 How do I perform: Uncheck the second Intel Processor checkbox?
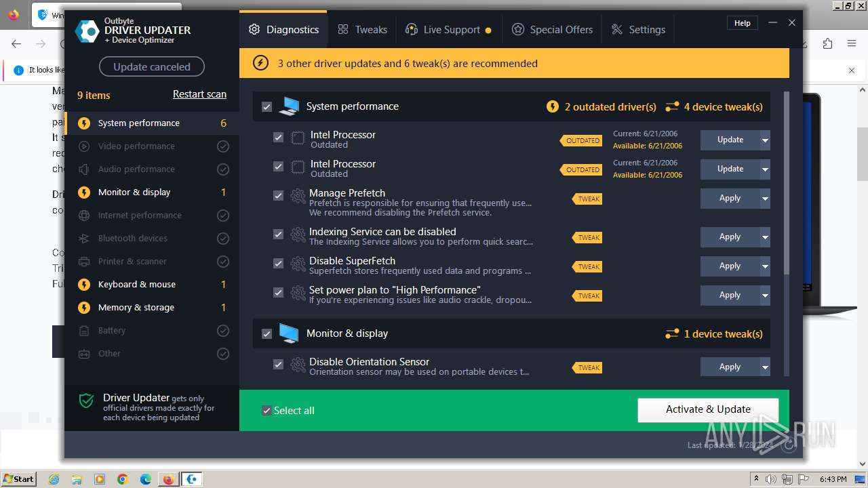coord(278,167)
